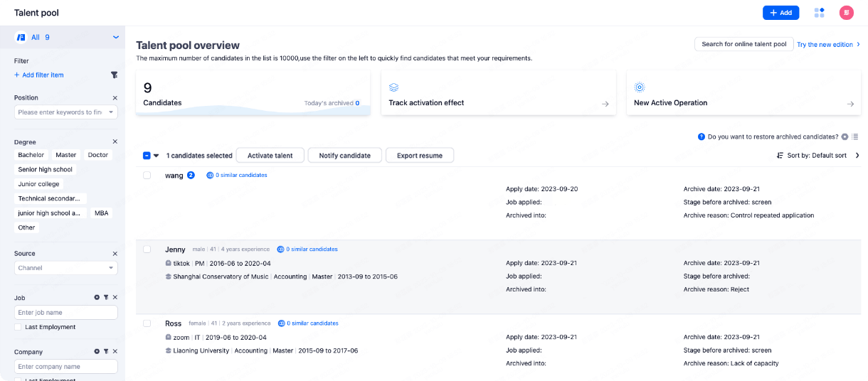Tick the checkbox for candidate wang

click(x=147, y=176)
